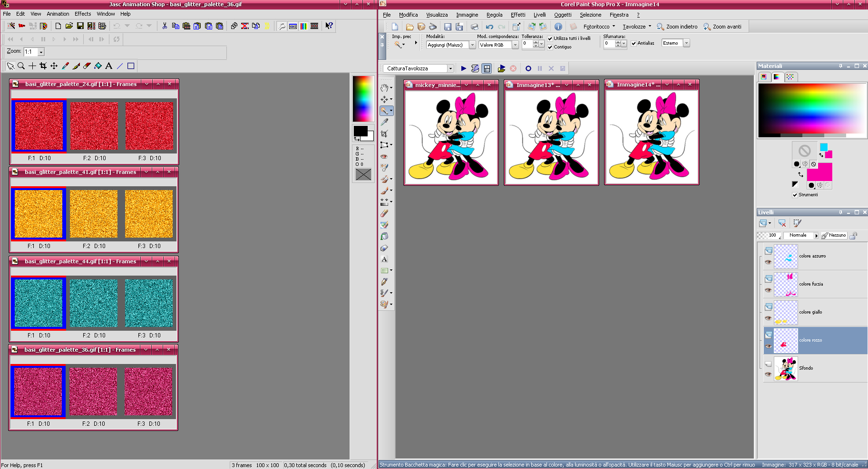
Task: Click 'Nessuno' link layers button
Action: pos(834,235)
